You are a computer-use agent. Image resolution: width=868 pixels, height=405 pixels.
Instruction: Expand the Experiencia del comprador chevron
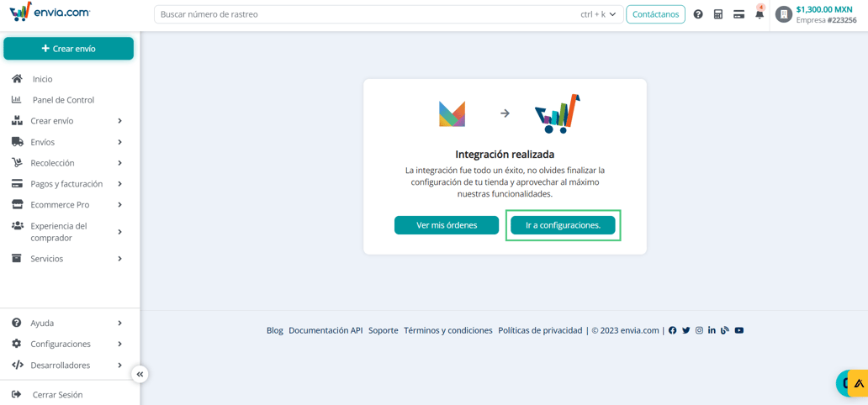(x=119, y=232)
